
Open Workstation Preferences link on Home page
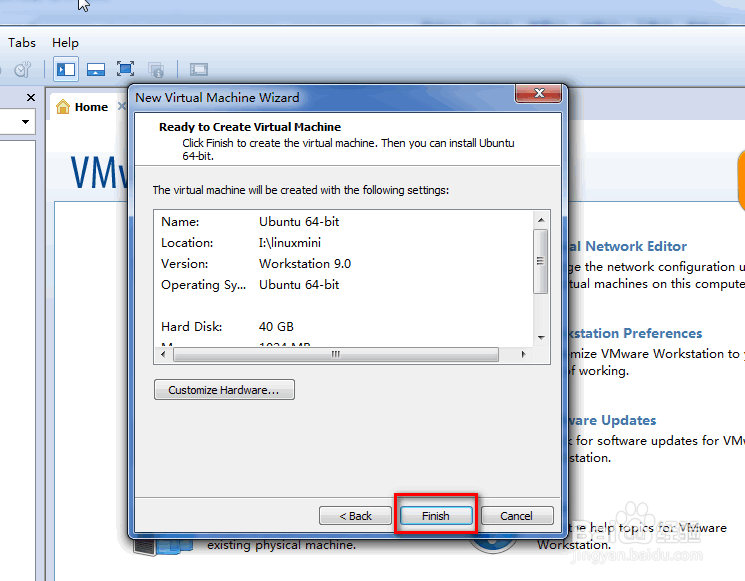(635, 333)
